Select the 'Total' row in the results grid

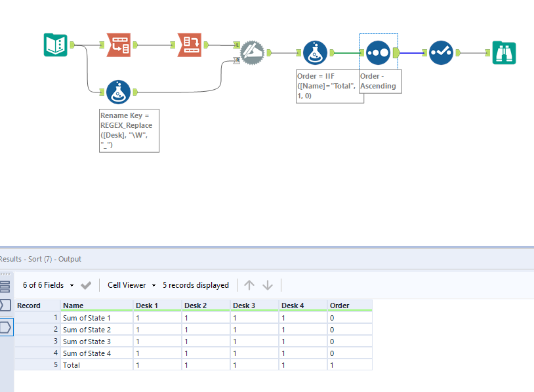point(77,365)
